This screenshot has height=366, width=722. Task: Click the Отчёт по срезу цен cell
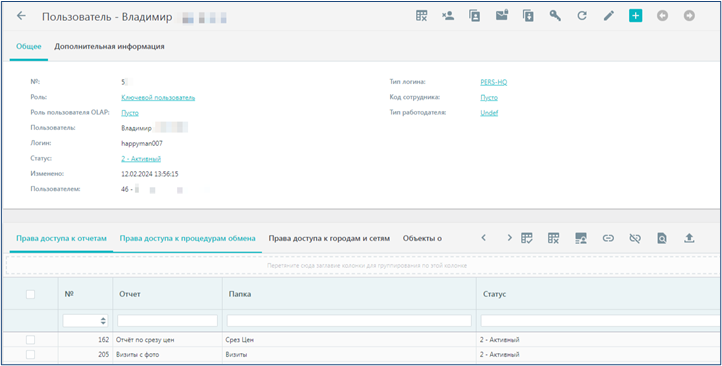168,340
